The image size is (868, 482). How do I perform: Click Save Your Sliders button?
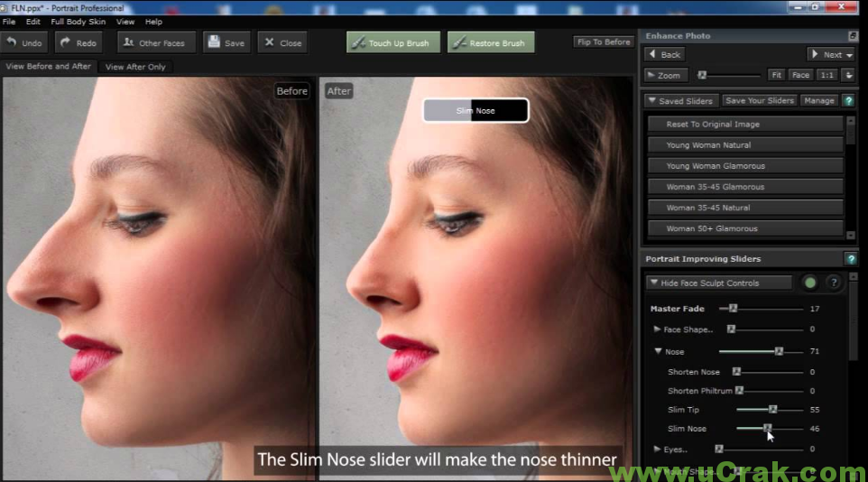pos(760,101)
